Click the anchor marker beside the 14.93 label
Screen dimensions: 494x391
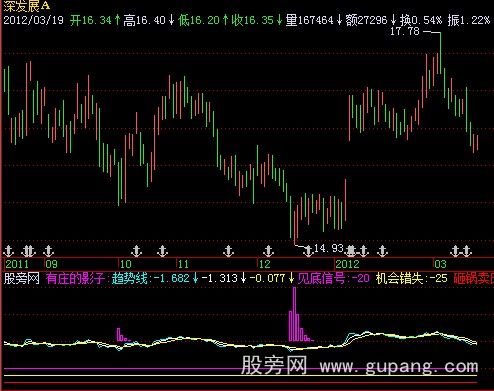pos(308,250)
